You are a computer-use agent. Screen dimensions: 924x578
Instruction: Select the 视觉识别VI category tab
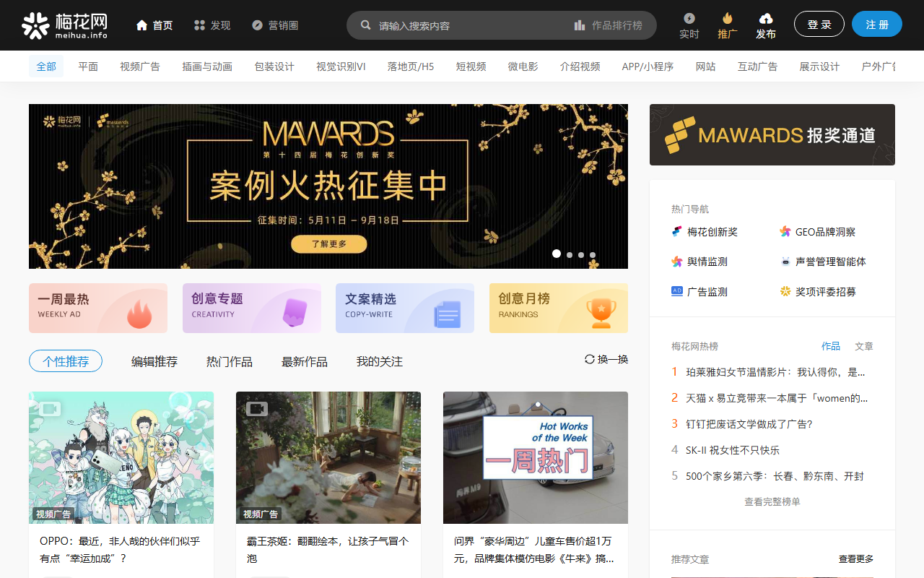click(x=341, y=66)
